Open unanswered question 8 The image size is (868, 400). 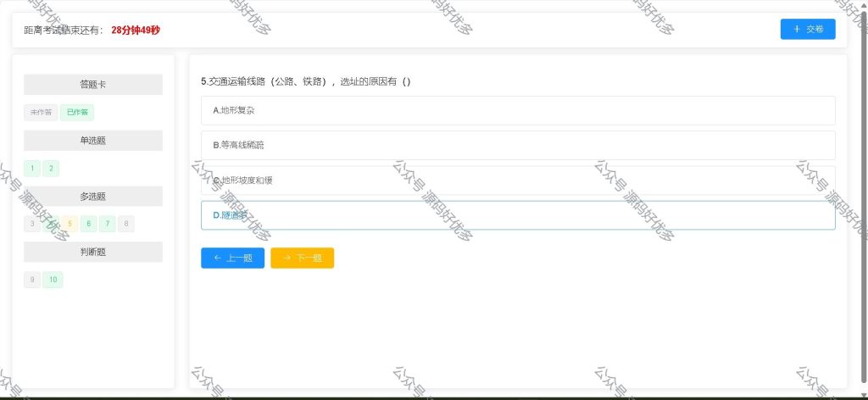click(126, 224)
